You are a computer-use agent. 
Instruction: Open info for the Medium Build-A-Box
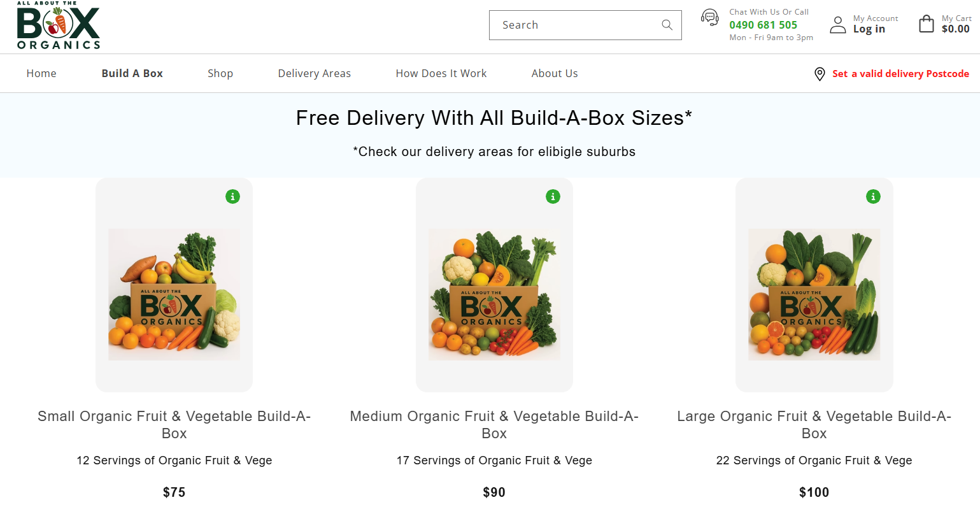(553, 196)
